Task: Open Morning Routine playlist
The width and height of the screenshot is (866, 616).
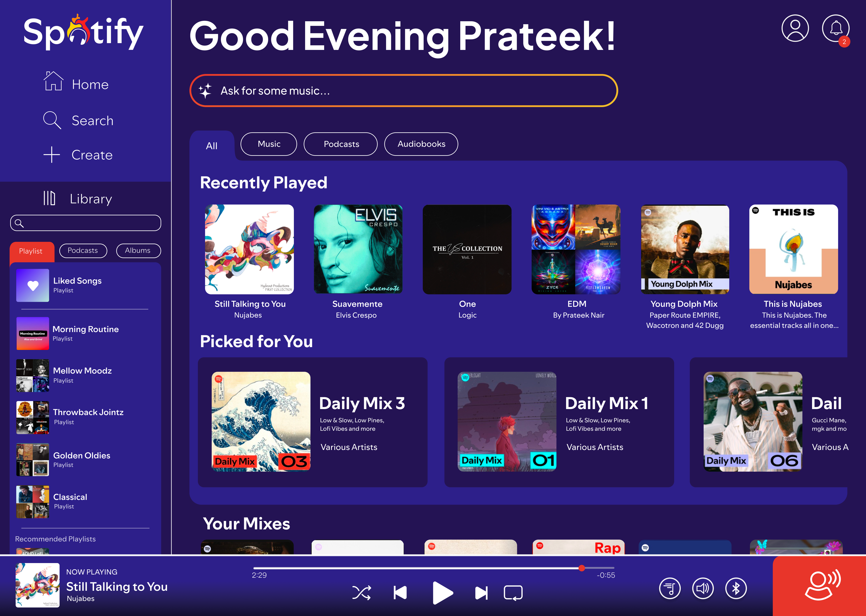Action: (x=86, y=333)
